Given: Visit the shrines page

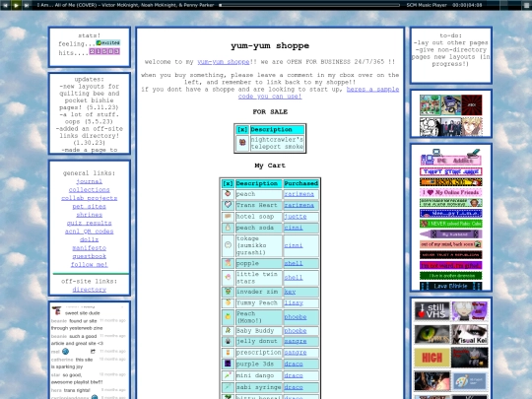Looking at the screenshot, I should (x=90, y=215).
